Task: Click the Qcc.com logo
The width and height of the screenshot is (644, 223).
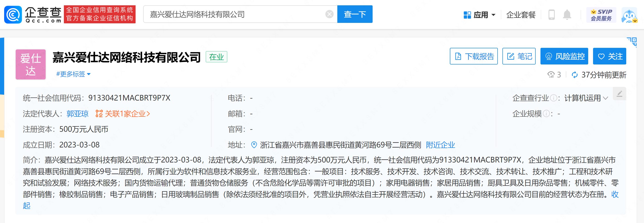Action: coord(33,14)
